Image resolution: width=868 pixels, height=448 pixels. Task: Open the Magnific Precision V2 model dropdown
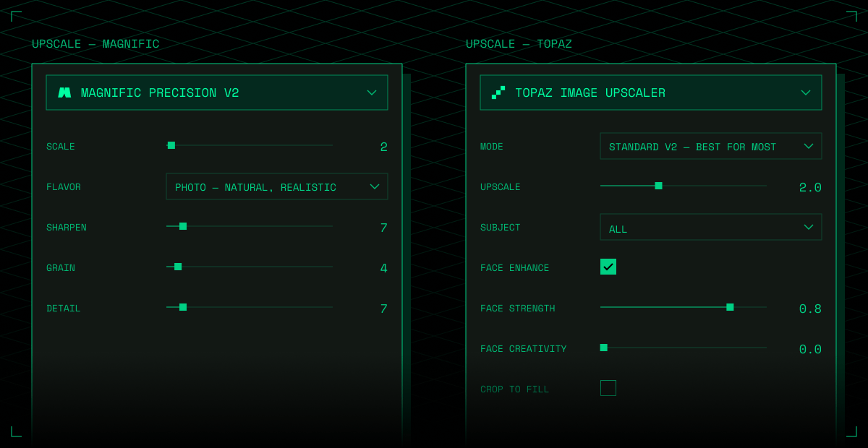217,92
